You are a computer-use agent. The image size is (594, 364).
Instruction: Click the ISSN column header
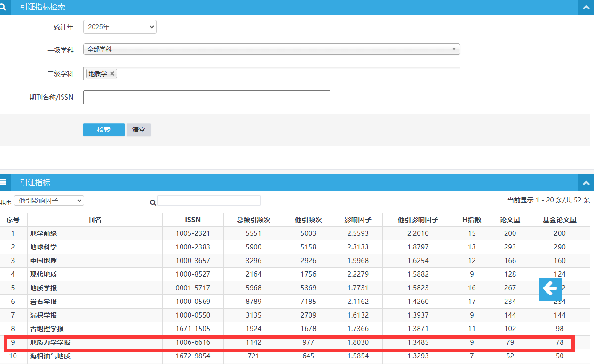(x=193, y=220)
